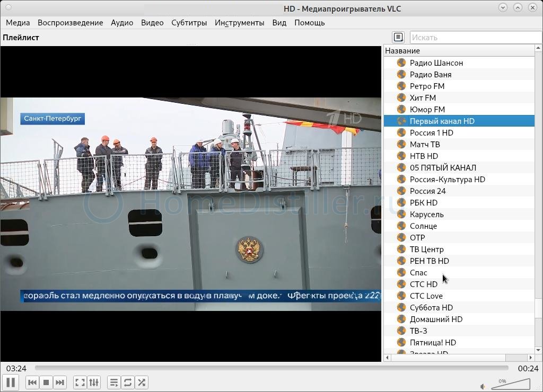The image size is (543, 392).
Task: Select Суббота HD in playlist
Action: click(x=459, y=307)
